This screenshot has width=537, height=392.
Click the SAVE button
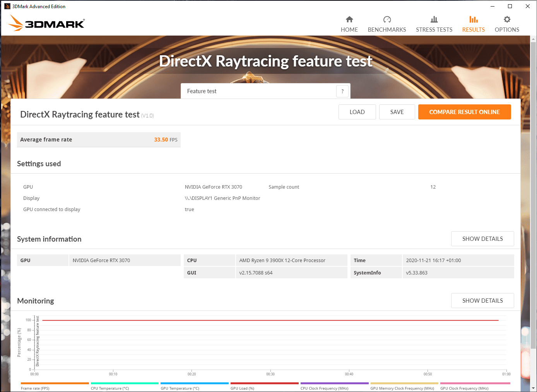[397, 112]
